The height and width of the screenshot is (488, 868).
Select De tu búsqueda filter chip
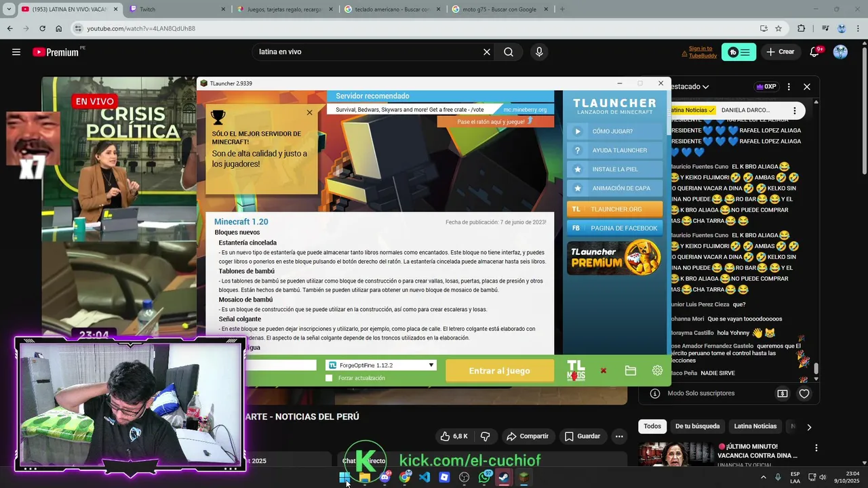pyautogui.click(x=697, y=426)
